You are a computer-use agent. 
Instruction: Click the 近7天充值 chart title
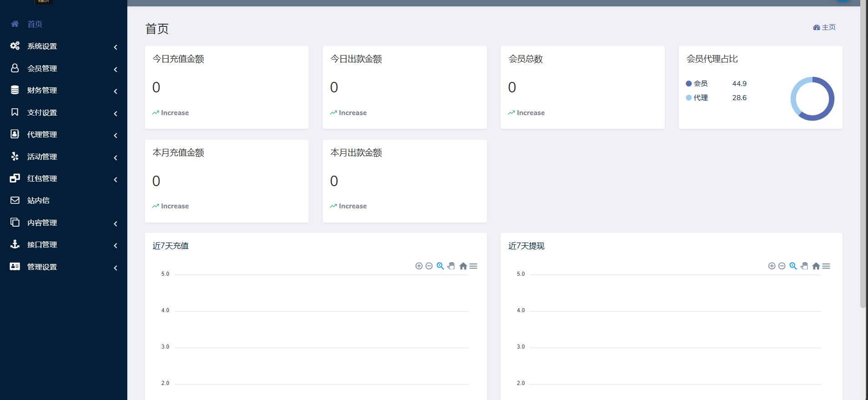point(171,246)
